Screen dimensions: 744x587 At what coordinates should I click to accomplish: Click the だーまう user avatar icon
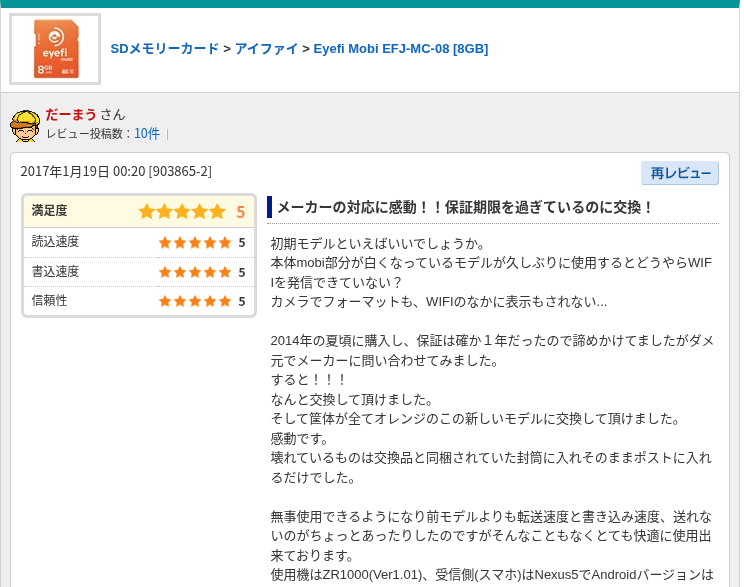25,126
